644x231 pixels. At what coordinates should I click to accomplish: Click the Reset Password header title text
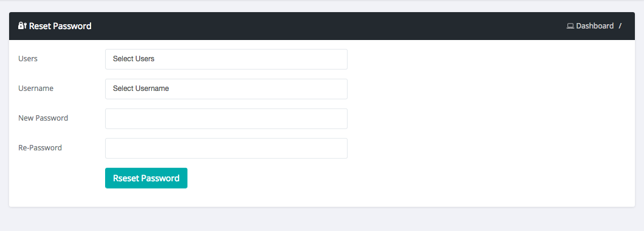(60, 26)
